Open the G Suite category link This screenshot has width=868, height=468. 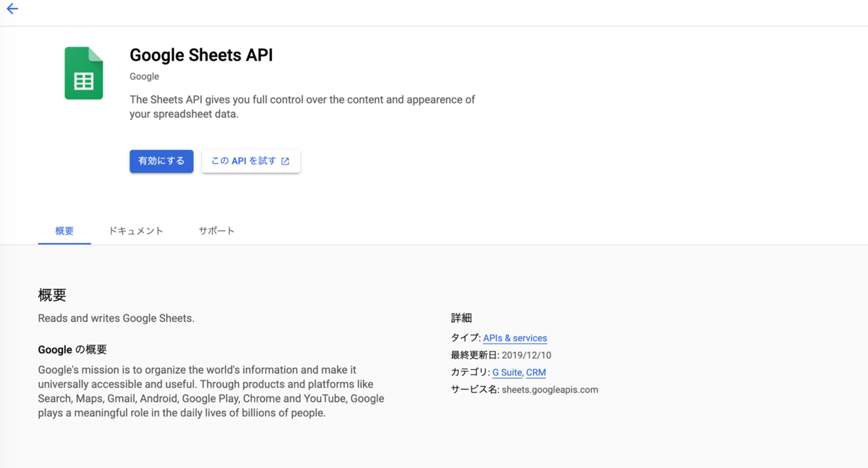click(507, 373)
